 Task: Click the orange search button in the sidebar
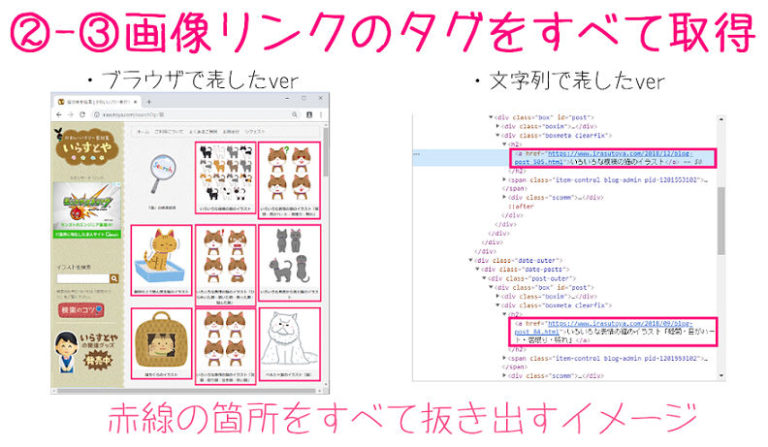coord(114,279)
